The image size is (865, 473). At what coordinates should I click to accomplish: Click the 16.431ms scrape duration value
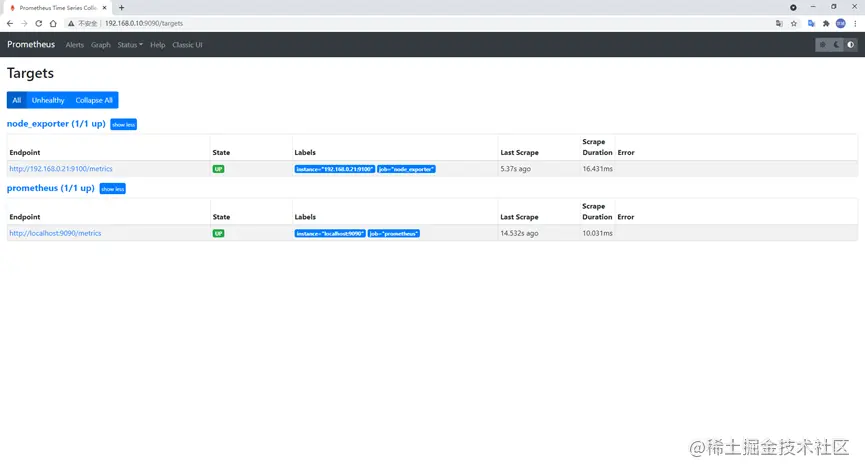[597, 169]
